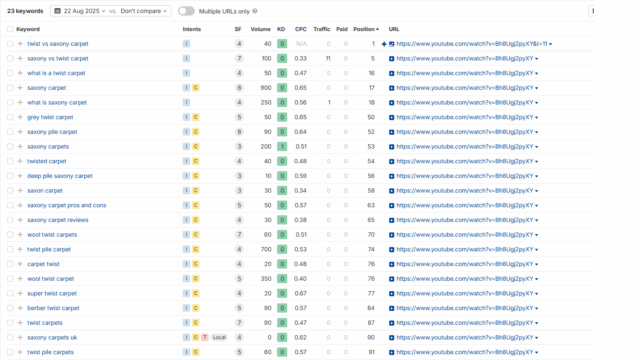Click green KD 0 badge for 'saxony vs twist carpet'
This screenshot has width=640, height=360.
pyautogui.click(x=282, y=58)
